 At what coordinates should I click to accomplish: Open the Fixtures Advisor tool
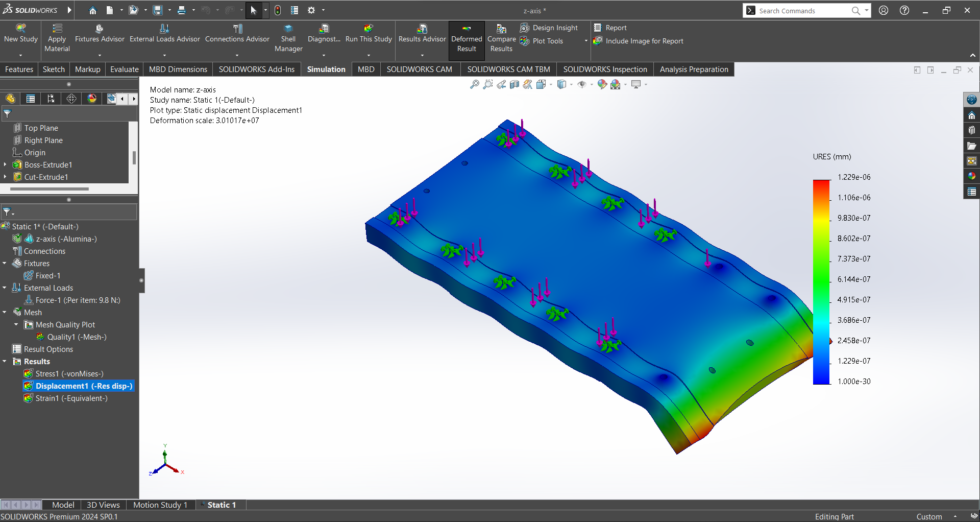(x=100, y=29)
